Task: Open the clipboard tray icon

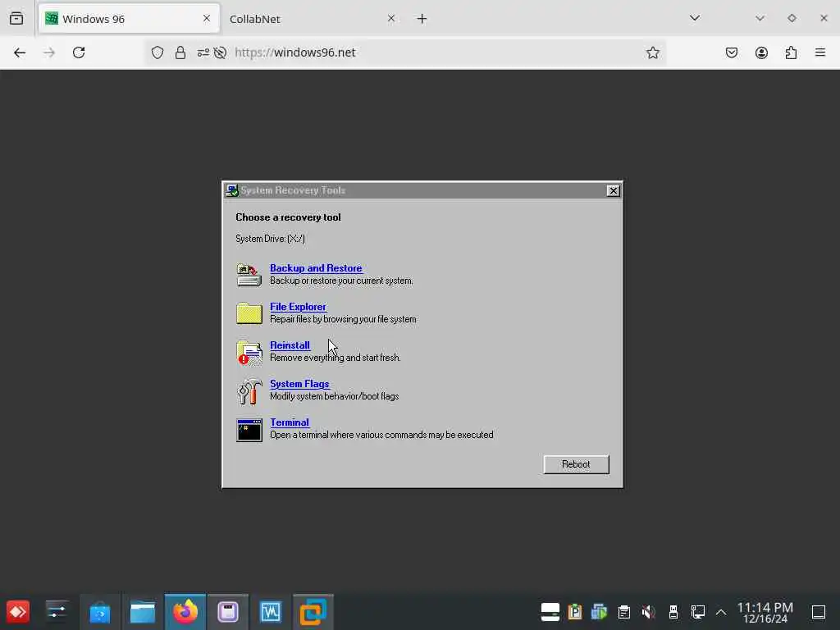Action: click(x=623, y=612)
